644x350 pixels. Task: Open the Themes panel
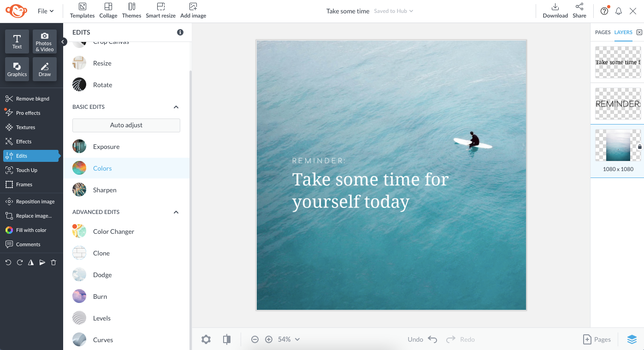tap(132, 11)
